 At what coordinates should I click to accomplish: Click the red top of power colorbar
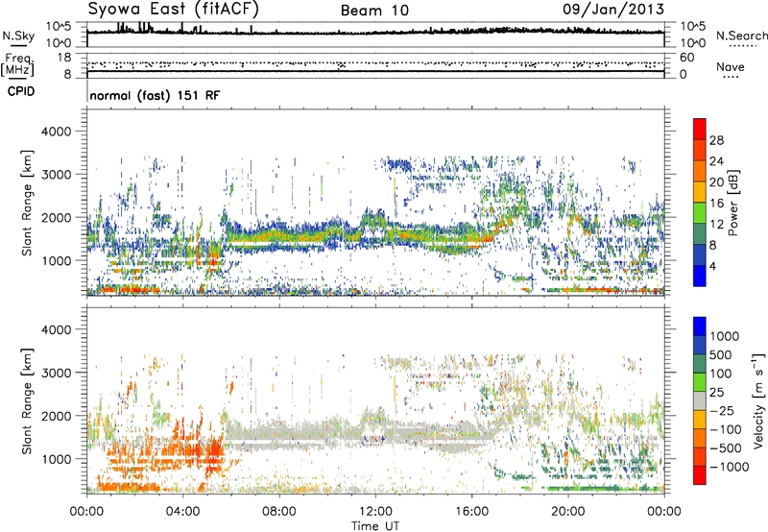[x=700, y=129]
